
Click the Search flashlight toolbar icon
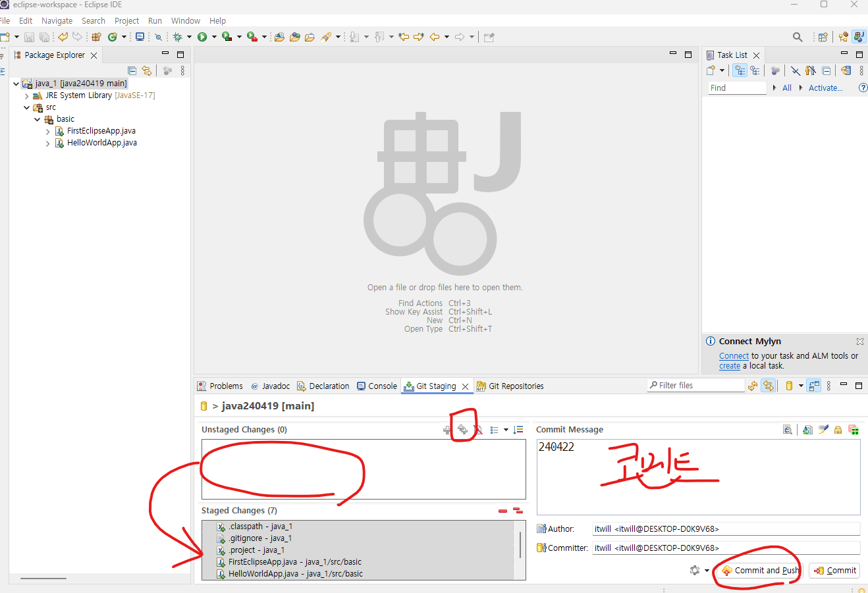[326, 37]
